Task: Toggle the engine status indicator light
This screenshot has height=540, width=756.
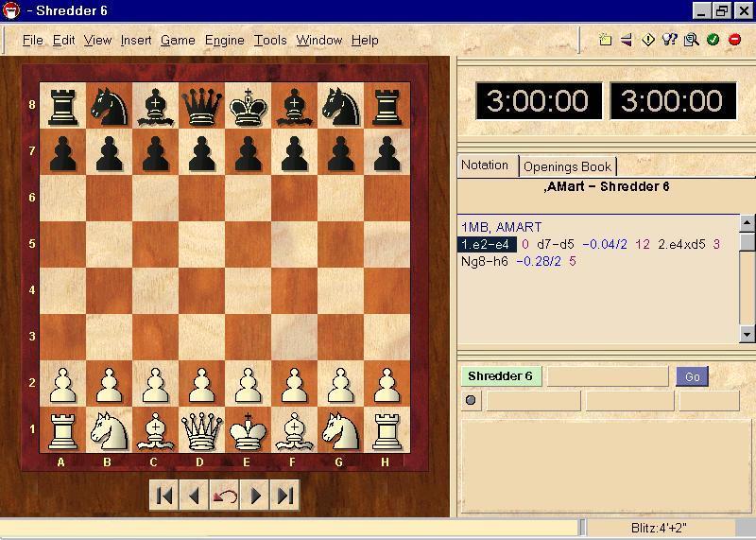Action: (x=471, y=400)
